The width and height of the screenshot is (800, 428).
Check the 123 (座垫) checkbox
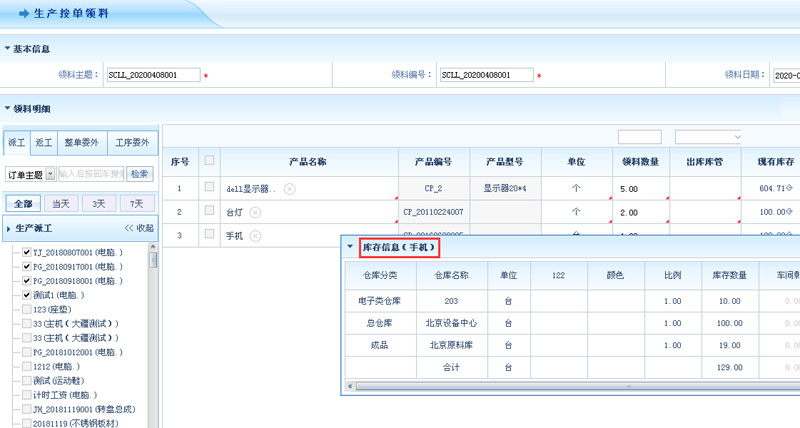pyautogui.click(x=27, y=310)
